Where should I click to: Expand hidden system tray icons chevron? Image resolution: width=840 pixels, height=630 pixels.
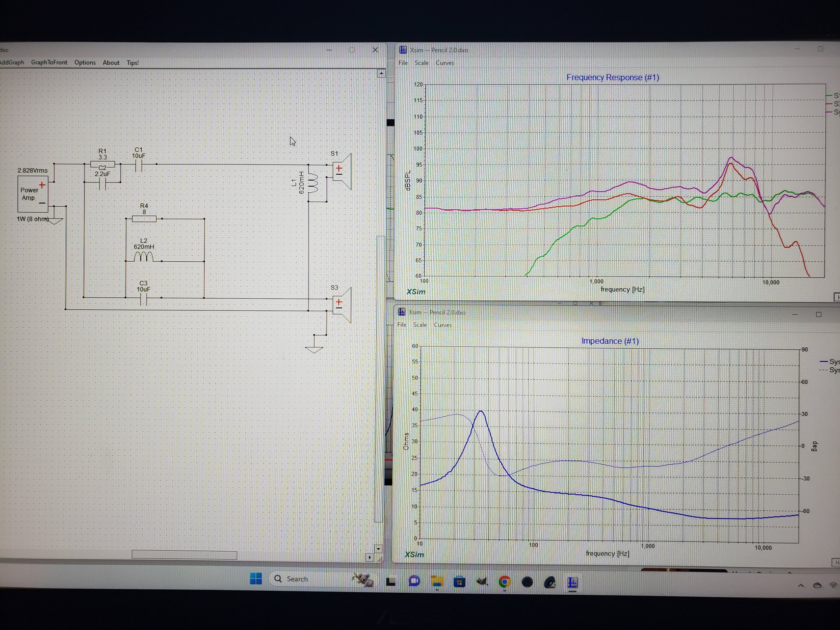[801, 585]
